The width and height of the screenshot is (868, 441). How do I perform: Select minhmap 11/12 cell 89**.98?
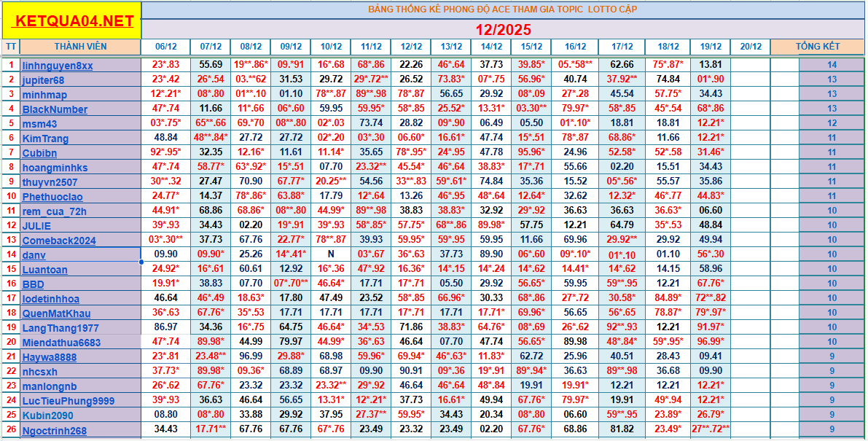(x=370, y=94)
